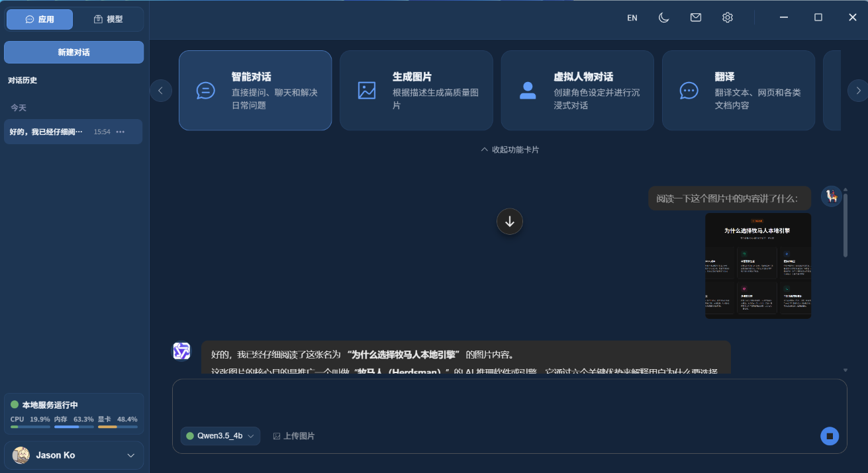Click the chat area vertical scrollbar
This screenshot has width=868, height=473.
pos(845,226)
